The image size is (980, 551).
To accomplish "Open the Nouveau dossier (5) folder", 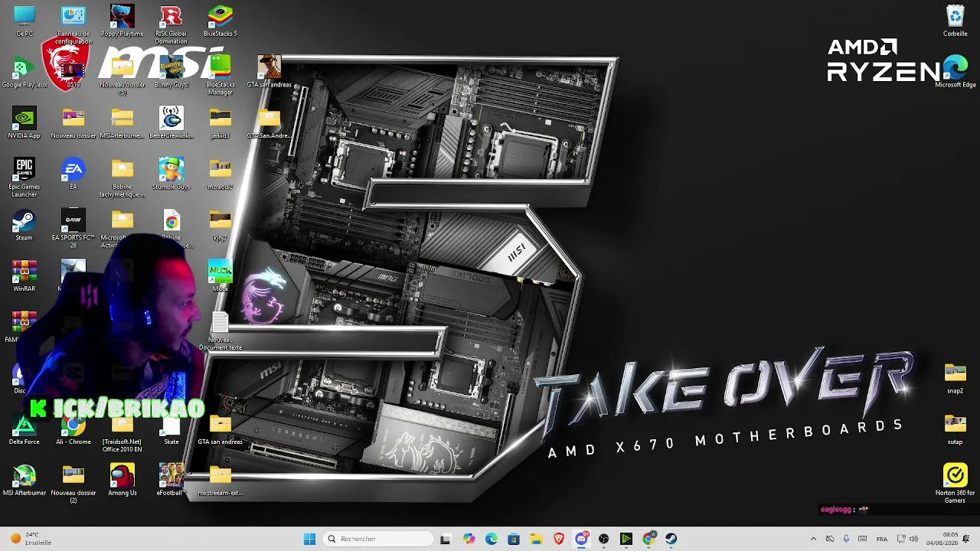I will (122, 76).
